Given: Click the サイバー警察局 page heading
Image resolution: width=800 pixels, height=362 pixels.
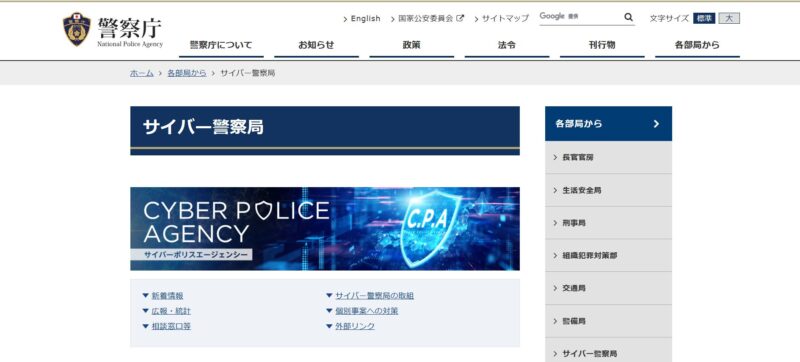Looking at the screenshot, I should (203, 126).
